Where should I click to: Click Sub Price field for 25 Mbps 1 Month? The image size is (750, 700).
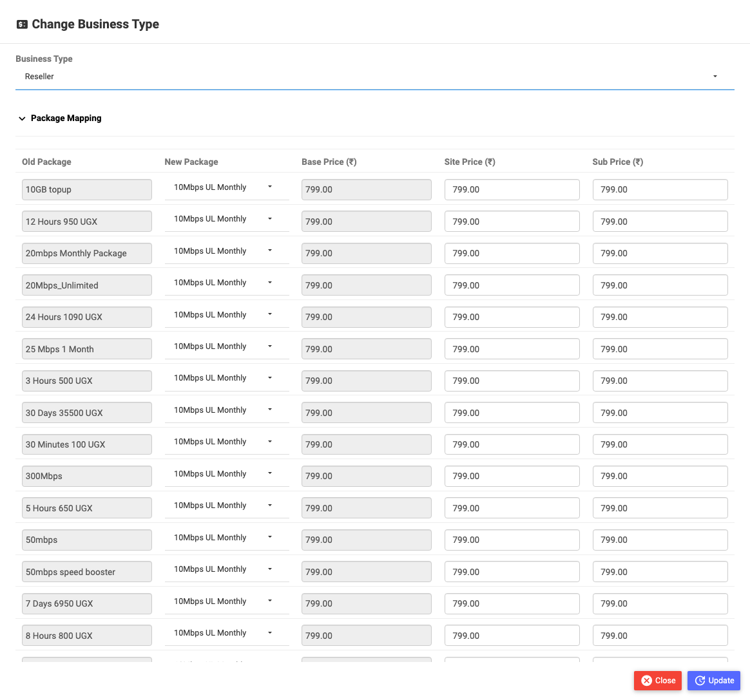(x=660, y=349)
